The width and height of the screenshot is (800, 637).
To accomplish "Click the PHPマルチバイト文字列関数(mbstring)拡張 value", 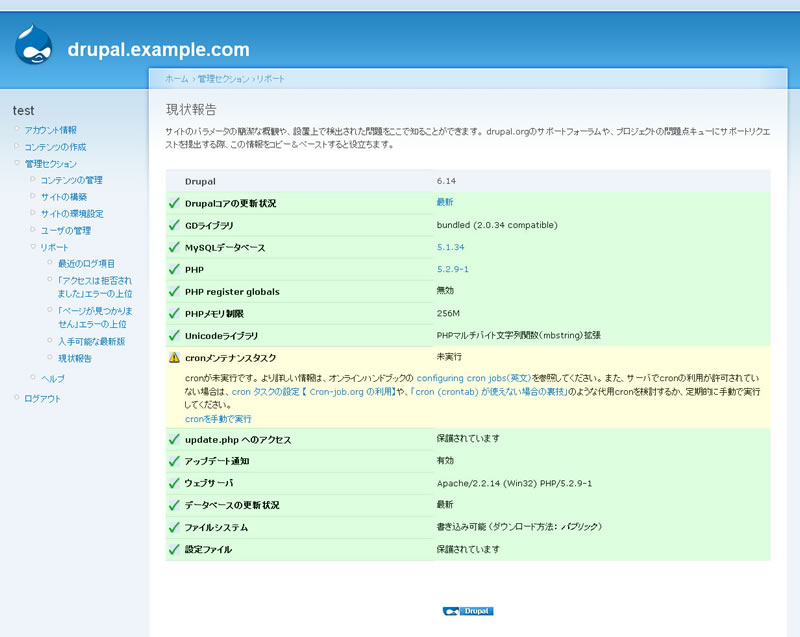I will [x=518, y=336].
